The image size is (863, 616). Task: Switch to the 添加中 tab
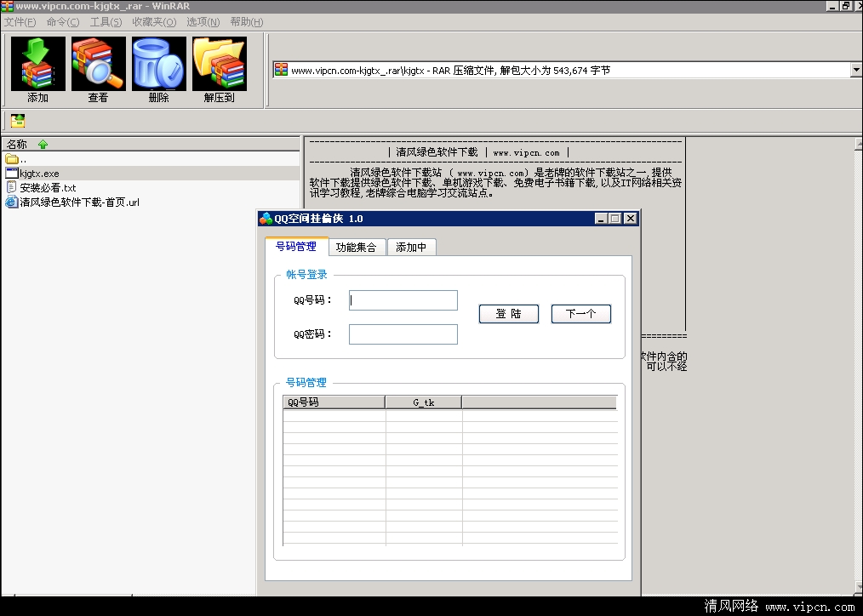click(x=411, y=247)
